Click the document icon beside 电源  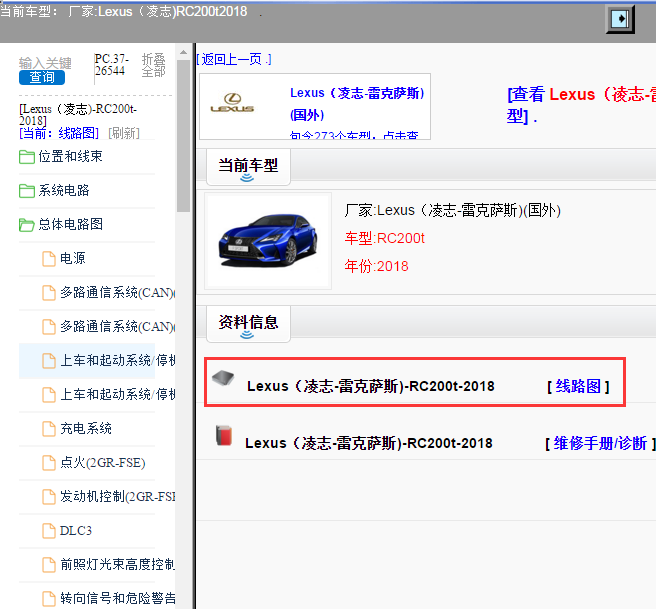(x=49, y=259)
